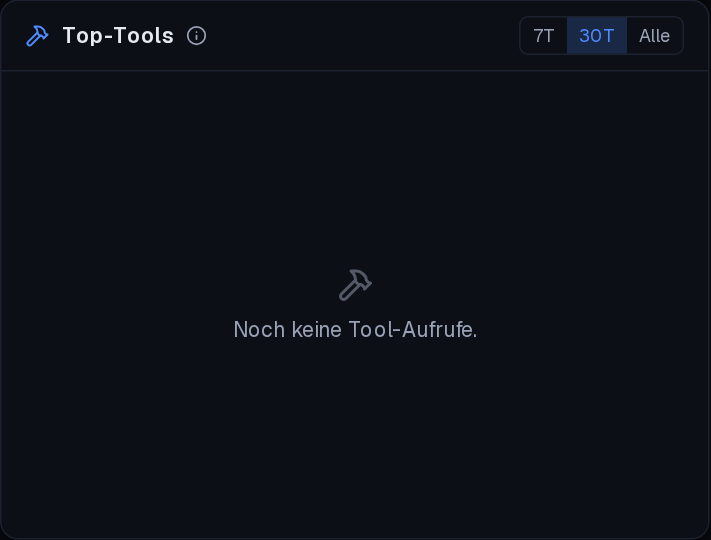This screenshot has width=711, height=540.
Task: Click the circled i information icon
Action: [x=196, y=36]
